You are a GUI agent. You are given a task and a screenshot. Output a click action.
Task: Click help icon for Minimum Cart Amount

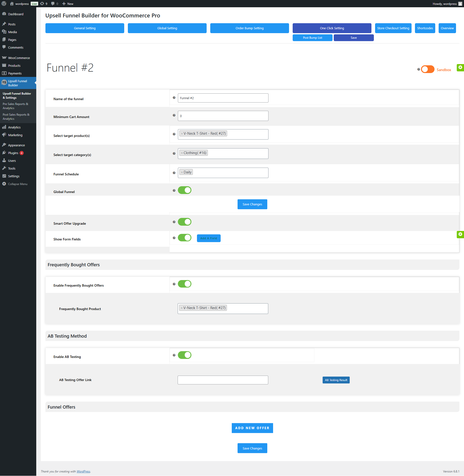[174, 115]
